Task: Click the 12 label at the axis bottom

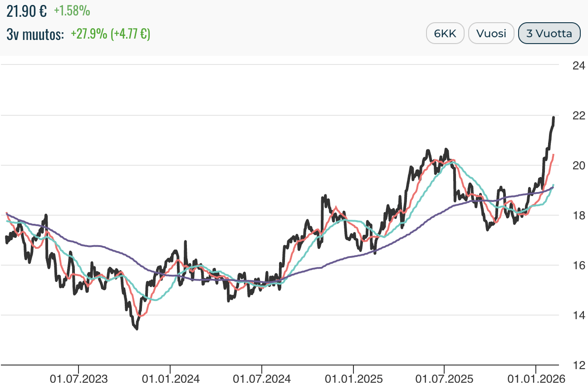Action: 578,365
